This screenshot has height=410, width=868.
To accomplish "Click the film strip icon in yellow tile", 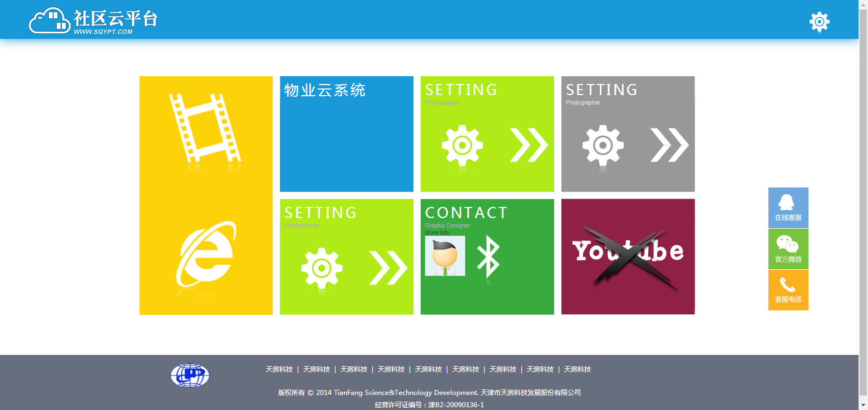I will pos(205,128).
